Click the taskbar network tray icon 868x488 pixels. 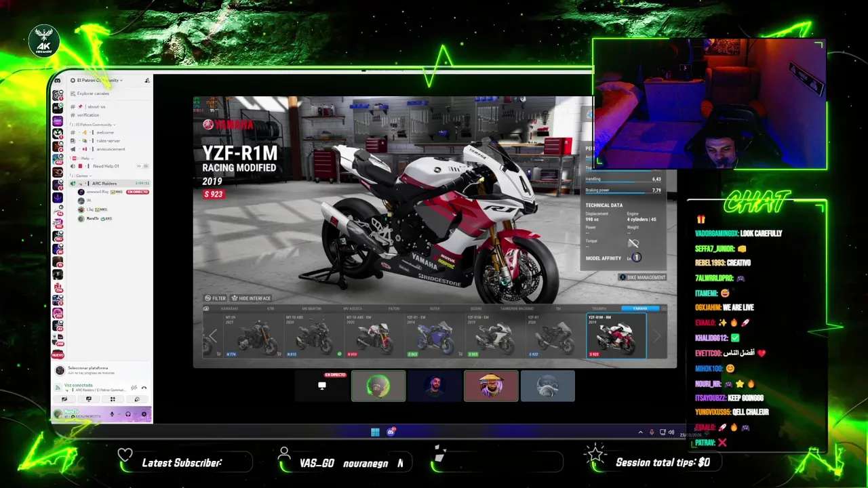click(663, 432)
